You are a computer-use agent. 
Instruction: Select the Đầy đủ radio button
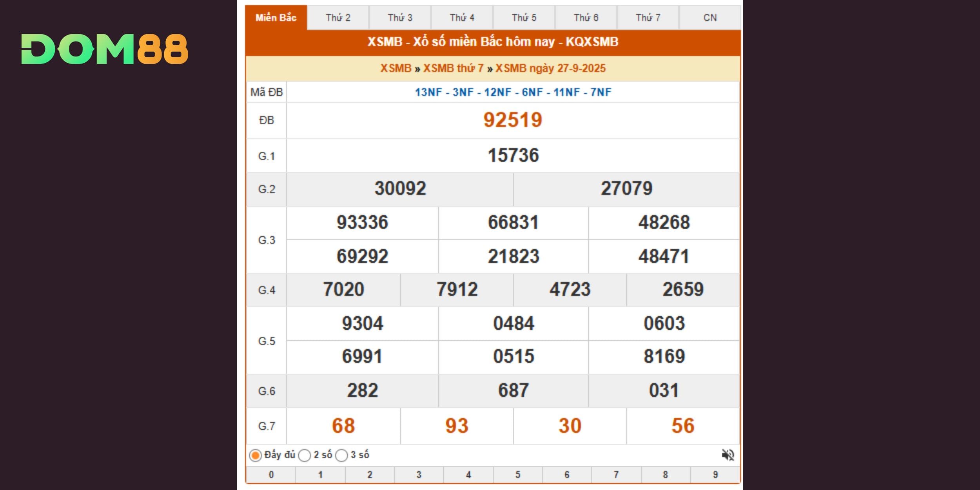coord(255,456)
